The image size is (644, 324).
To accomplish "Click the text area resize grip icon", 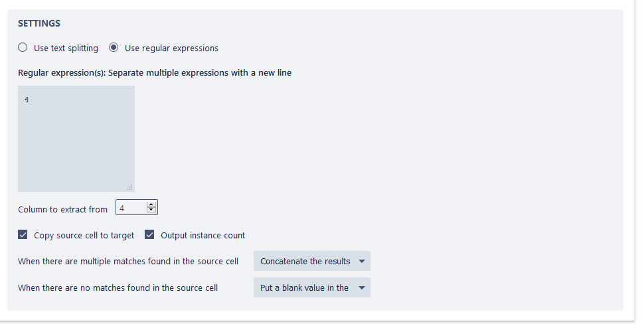I will [x=129, y=187].
